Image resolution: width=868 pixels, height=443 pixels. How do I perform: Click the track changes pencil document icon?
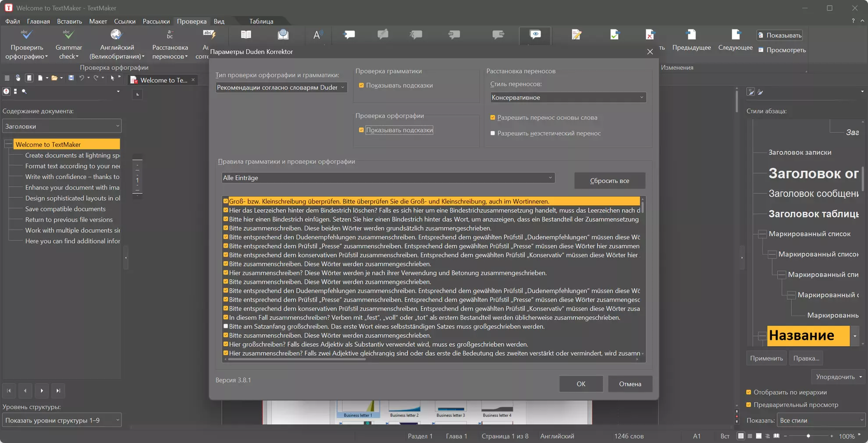[576, 35]
